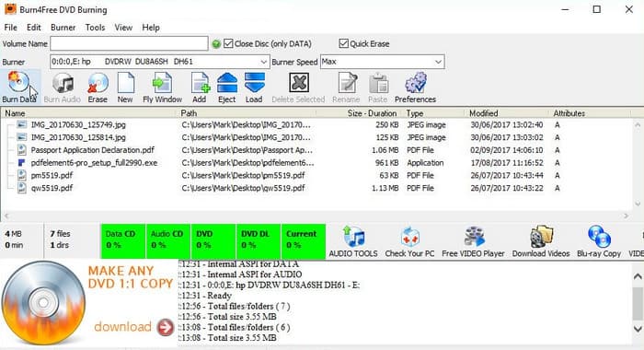The height and width of the screenshot is (350, 644).
Task: Open the Tools menu
Action: (x=96, y=28)
